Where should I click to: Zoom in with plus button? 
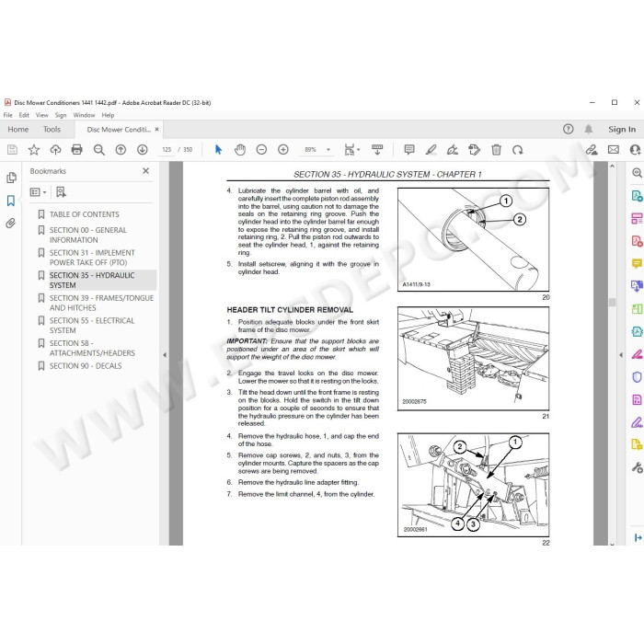[283, 149]
